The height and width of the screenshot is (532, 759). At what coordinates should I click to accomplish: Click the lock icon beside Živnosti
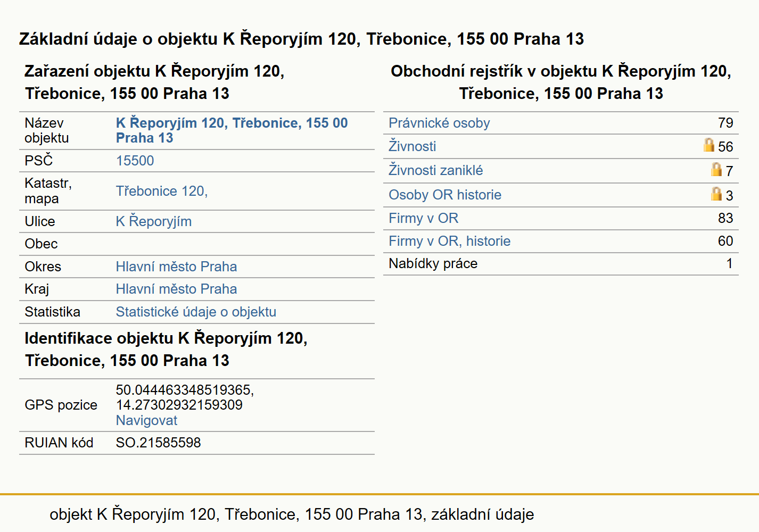pyautogui.click(x=708, y=145)
